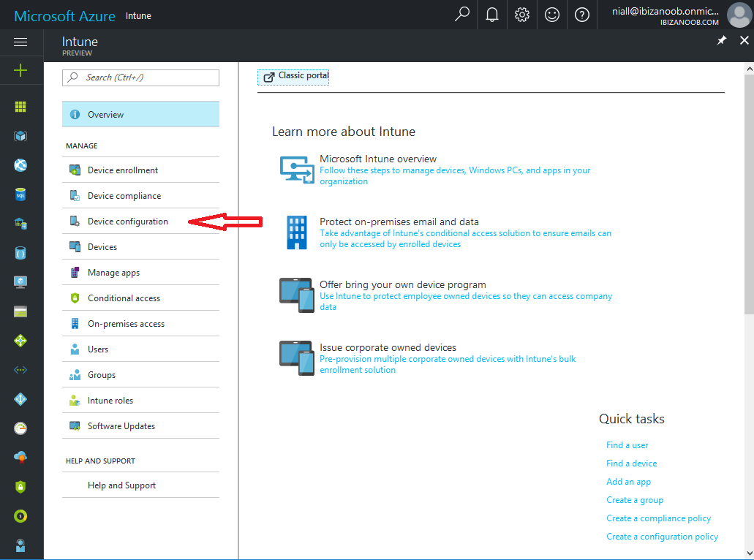Screen dimensions: 754x560
Task: Open the Azure Active Directory diamond icon
Action: (x=20, y=399)
